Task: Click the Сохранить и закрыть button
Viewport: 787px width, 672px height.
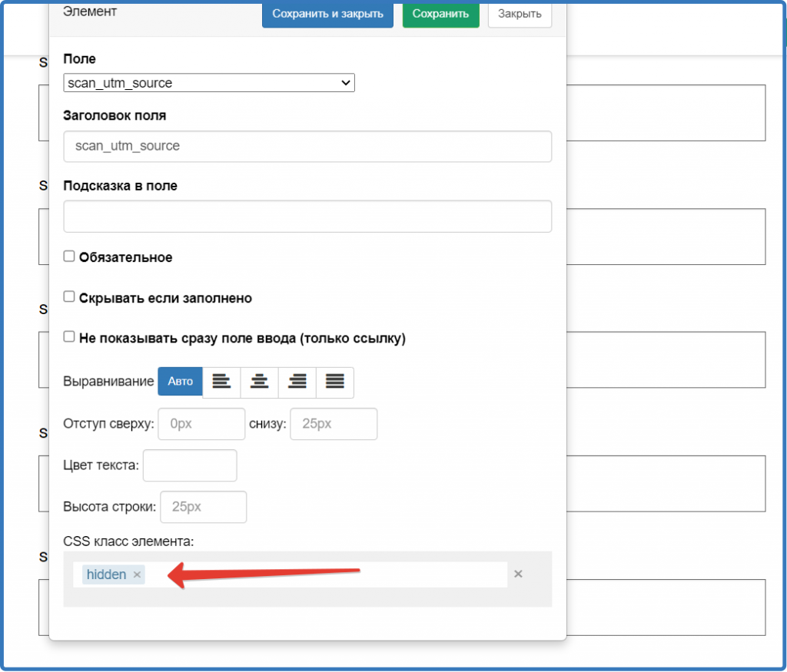Action: (327, 14)
